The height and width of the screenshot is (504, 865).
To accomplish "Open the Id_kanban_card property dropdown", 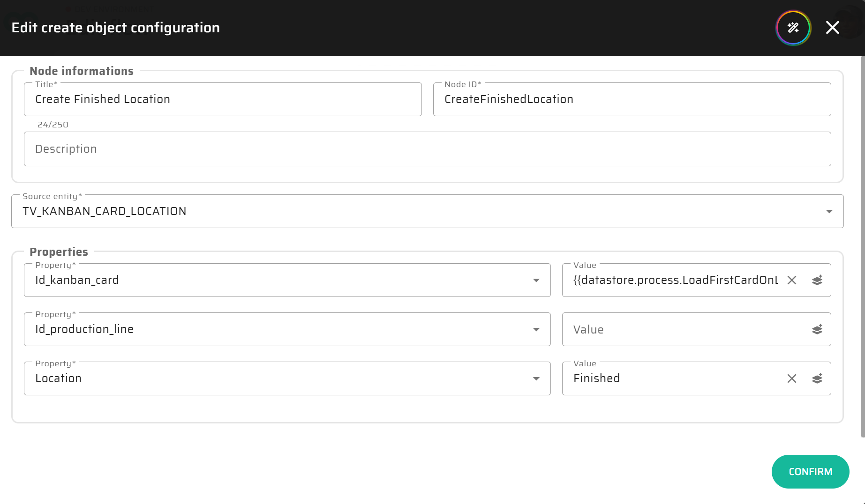I will click(x=536, y=280).
